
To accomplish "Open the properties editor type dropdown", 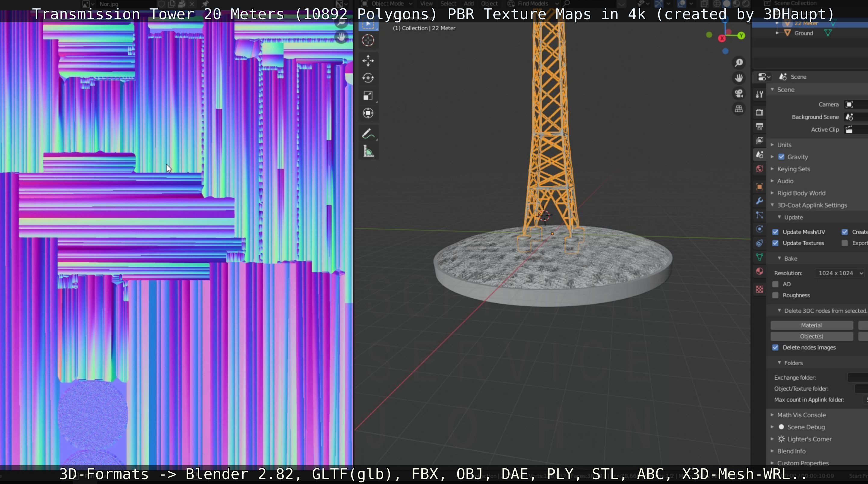I will [764, 77].
